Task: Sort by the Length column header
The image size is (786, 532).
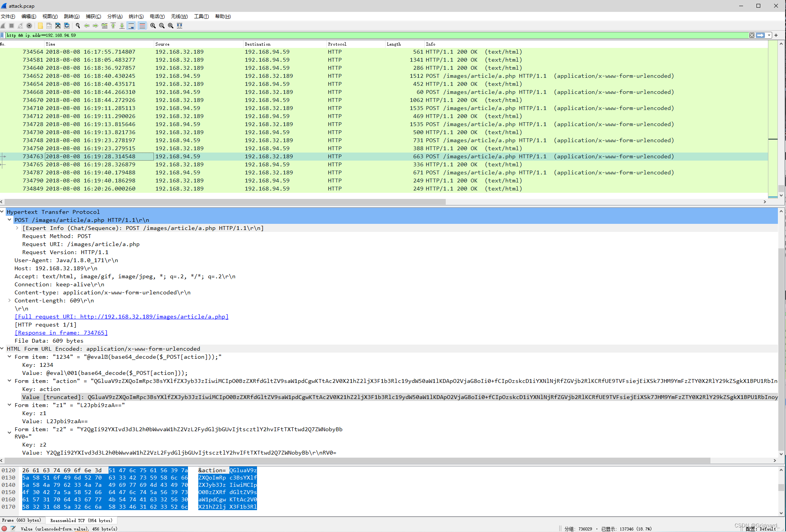Action: (x=404, y=44)
